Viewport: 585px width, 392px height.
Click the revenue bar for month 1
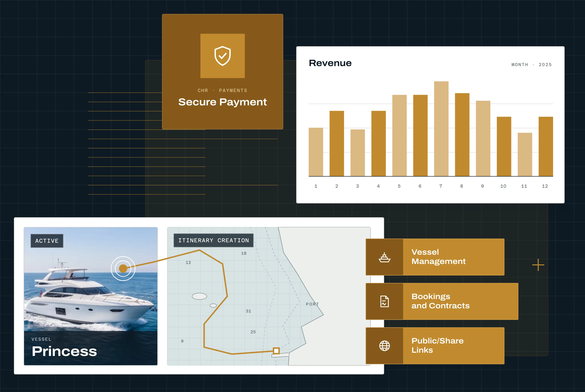[x=316, y=152]
